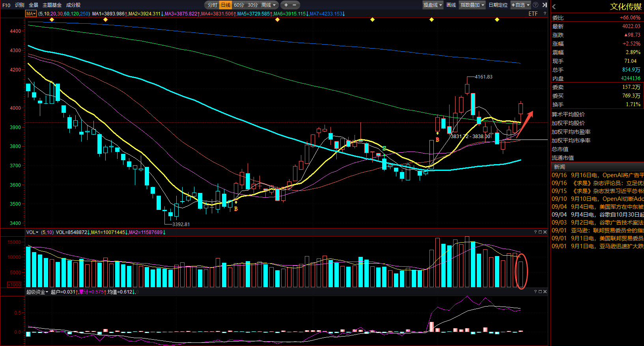Screen dimensions: 644x346
Task: Close the VOL indicator pane
Action: [x=545, y=232]
